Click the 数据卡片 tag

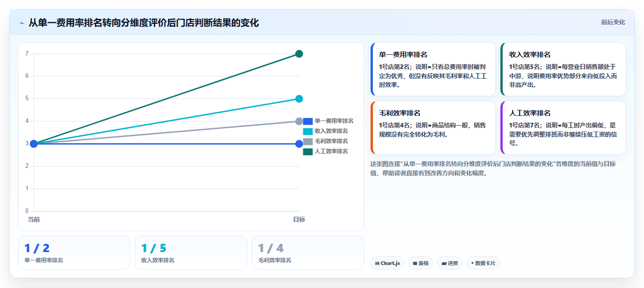coord(483,263)
